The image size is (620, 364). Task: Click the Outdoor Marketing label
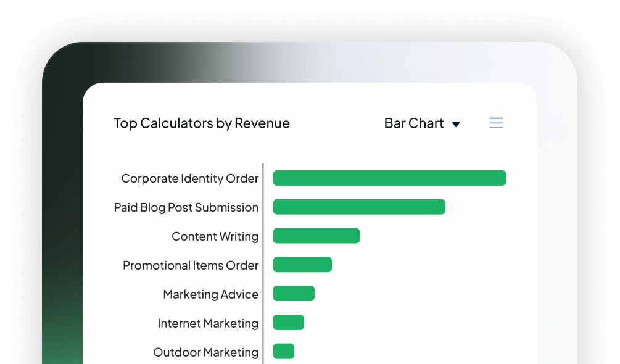click(x=206, y=352)
